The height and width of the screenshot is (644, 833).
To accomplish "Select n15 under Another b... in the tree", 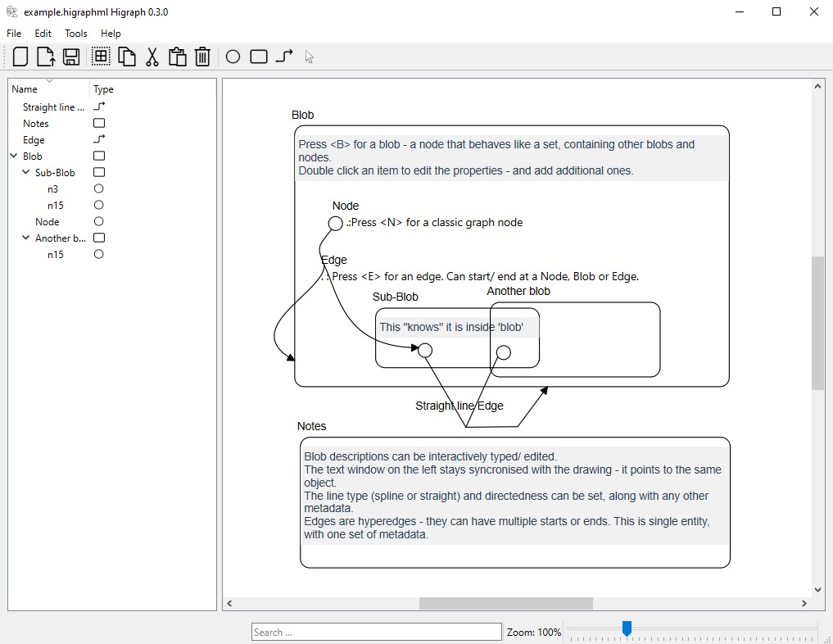I will [55, 255].
